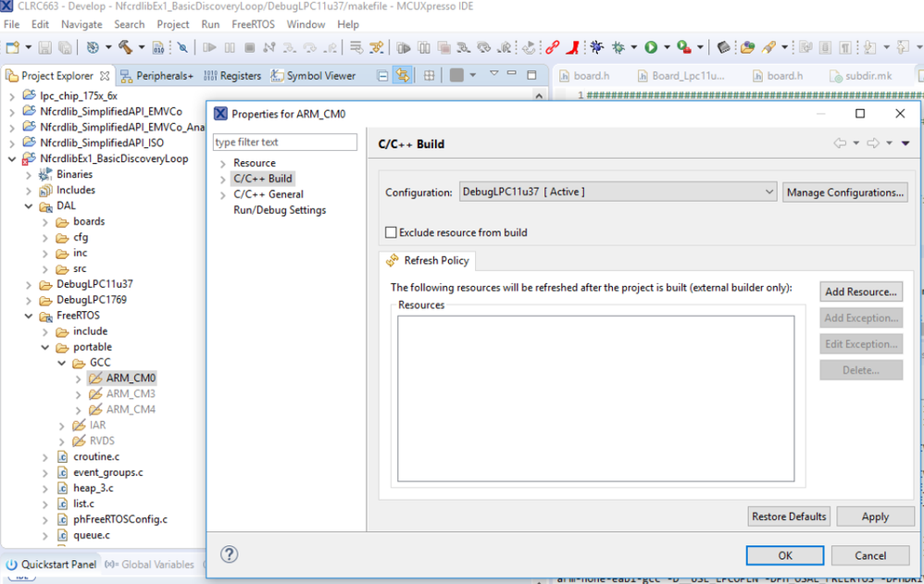
Task: Open the Quickstart Panel tab
Action: click(51, 564)
